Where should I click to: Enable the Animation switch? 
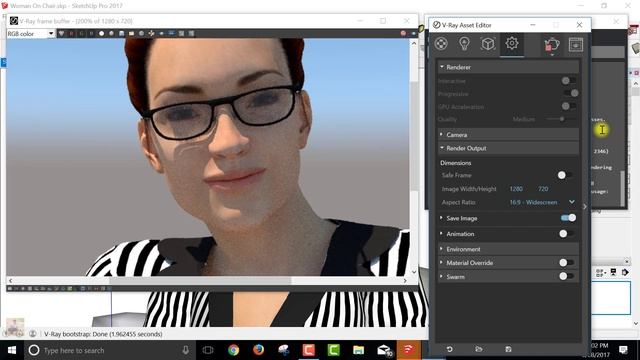click(x=567, y=234)
